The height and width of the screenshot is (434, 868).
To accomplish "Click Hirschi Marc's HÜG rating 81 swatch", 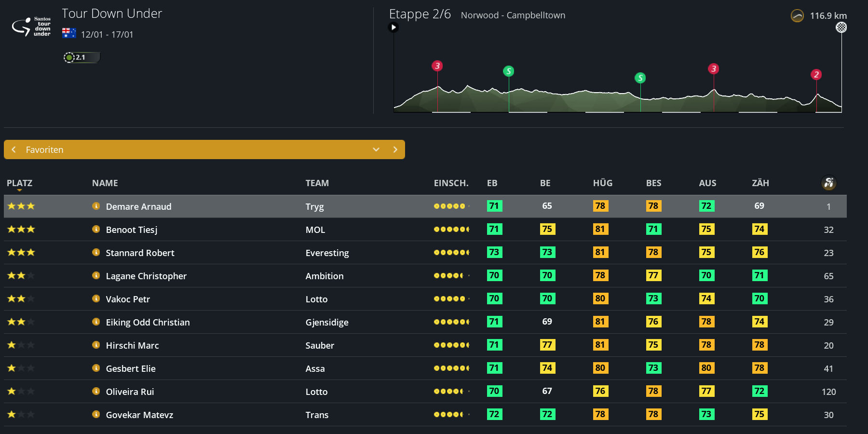I will [600, 345].
